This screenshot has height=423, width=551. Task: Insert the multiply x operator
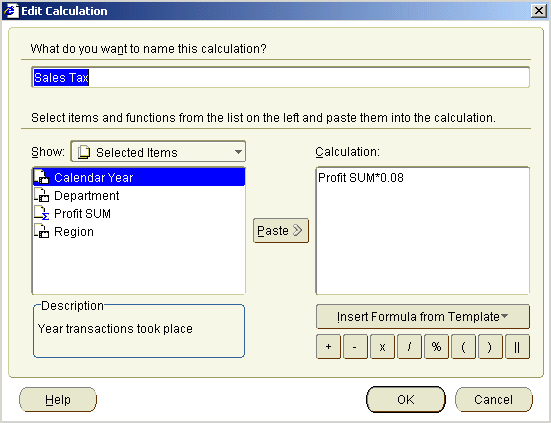(x=382, y=346)
